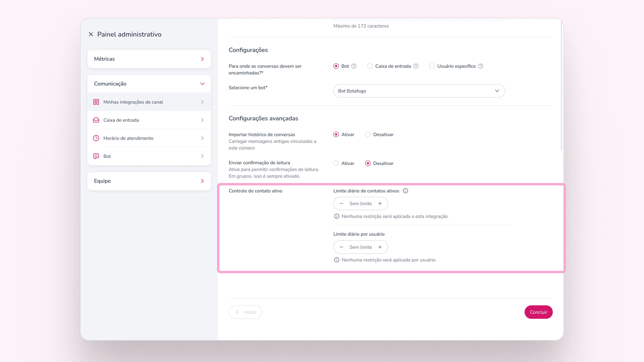Select the Bot routing radio option
644x362 pixels.
pos(336,66)
